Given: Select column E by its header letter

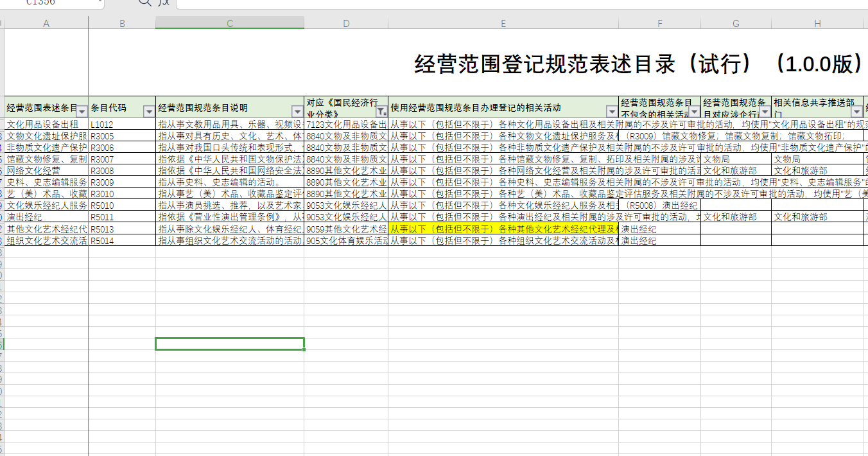Looking at the screenshot, I should pyautogui.click(x=503, y=24).
